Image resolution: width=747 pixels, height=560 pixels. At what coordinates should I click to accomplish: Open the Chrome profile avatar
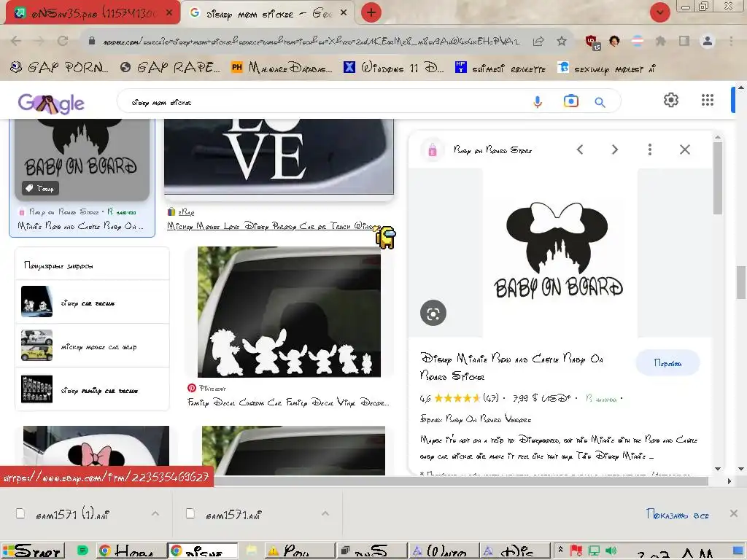[708, 41]
